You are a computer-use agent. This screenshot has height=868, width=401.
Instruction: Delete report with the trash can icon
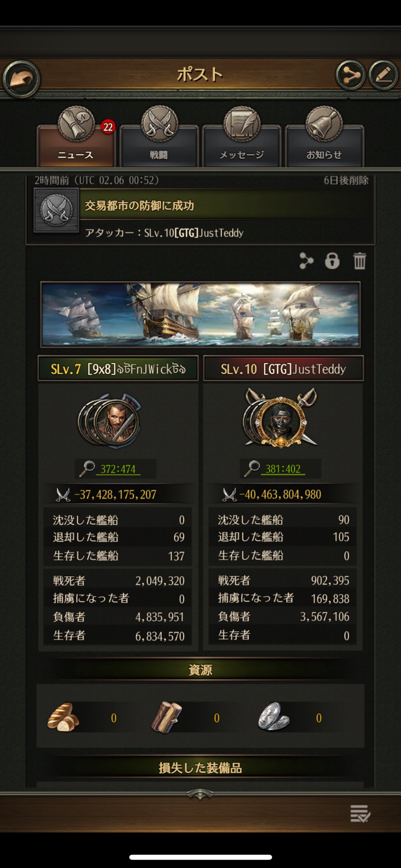[x=359, y=261]
